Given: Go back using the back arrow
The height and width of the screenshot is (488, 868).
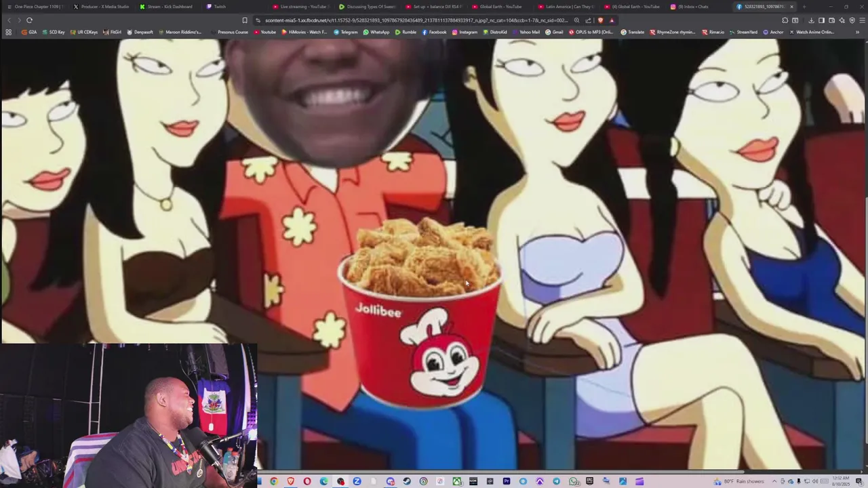Looking at the screenshot, I should [x=9, y=20].
